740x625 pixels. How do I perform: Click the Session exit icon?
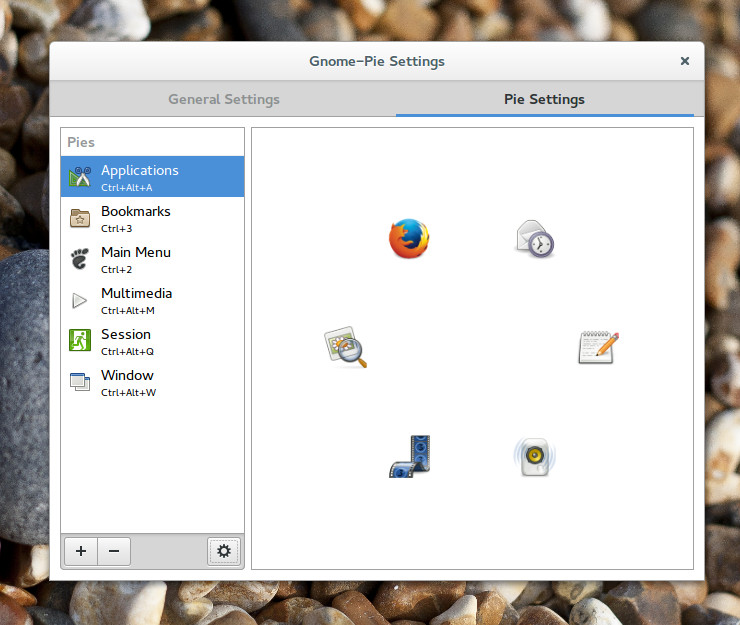(x=80, y=340)
